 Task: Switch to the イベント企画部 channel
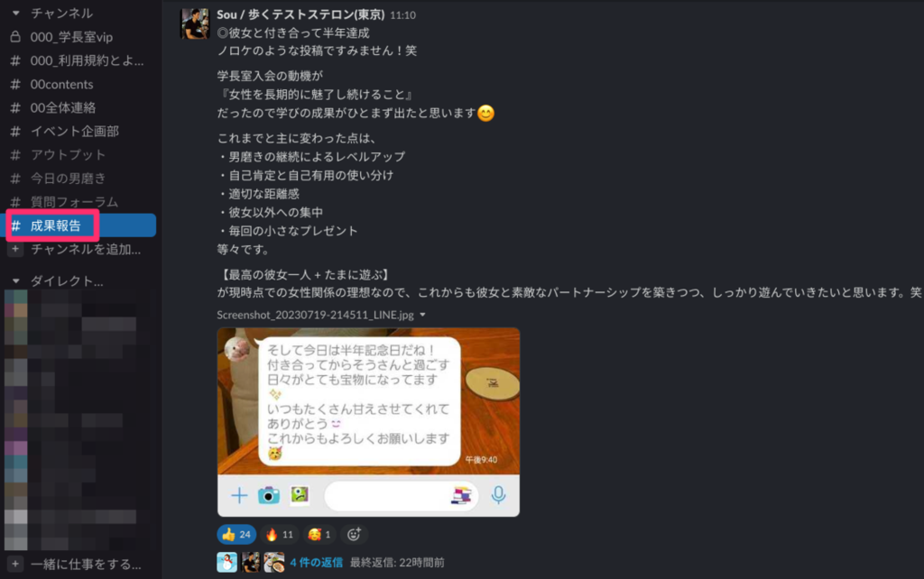click(x=74, y=132)
